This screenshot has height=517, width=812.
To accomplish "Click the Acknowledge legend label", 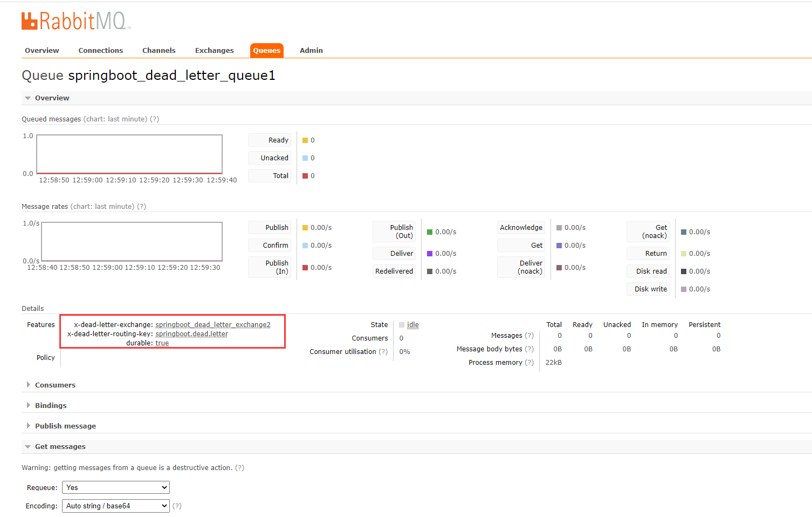I will 521,227.
